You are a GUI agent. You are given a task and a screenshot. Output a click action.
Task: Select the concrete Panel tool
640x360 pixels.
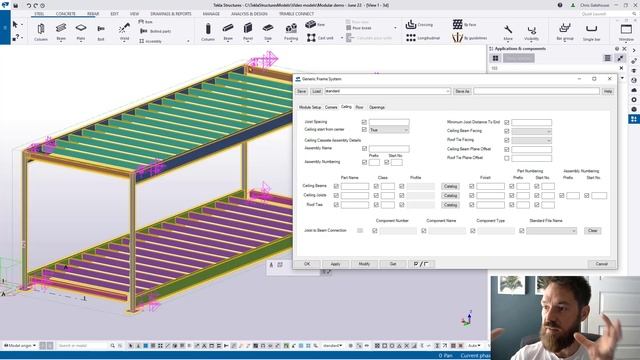coord(248,32)
